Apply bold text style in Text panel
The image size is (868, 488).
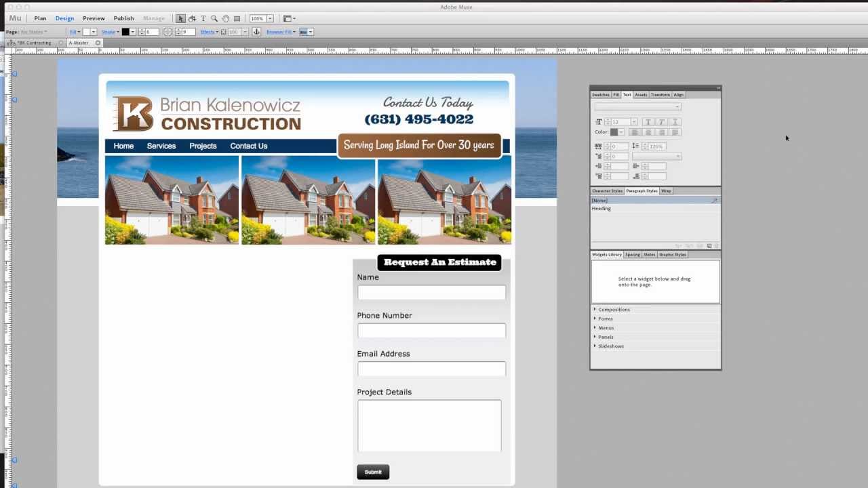tap(648, 122)
